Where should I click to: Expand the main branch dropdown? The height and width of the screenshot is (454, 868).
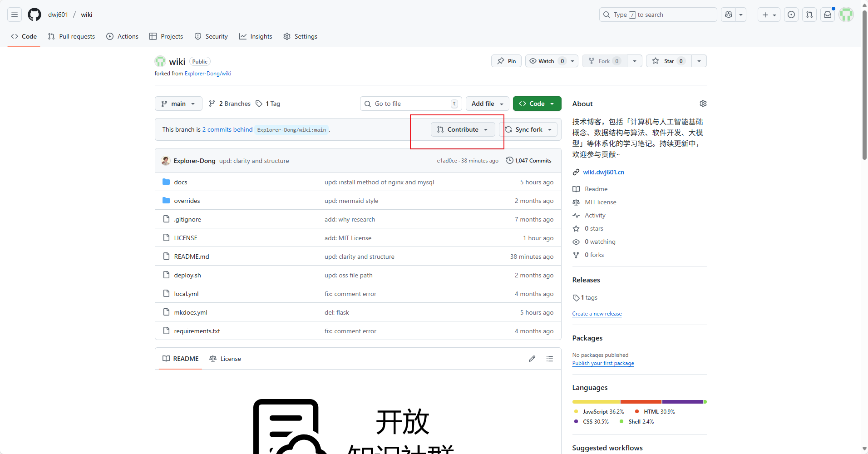[178, 104]
